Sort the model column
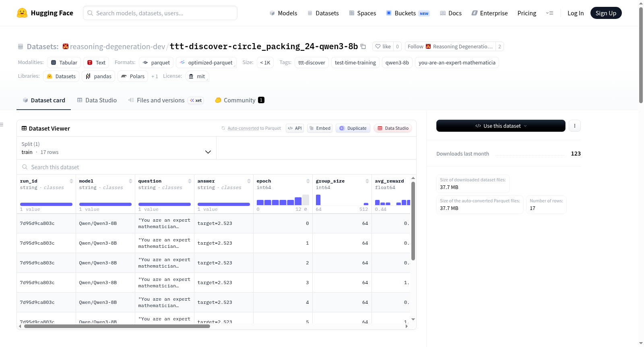 [x=130, y=181]
